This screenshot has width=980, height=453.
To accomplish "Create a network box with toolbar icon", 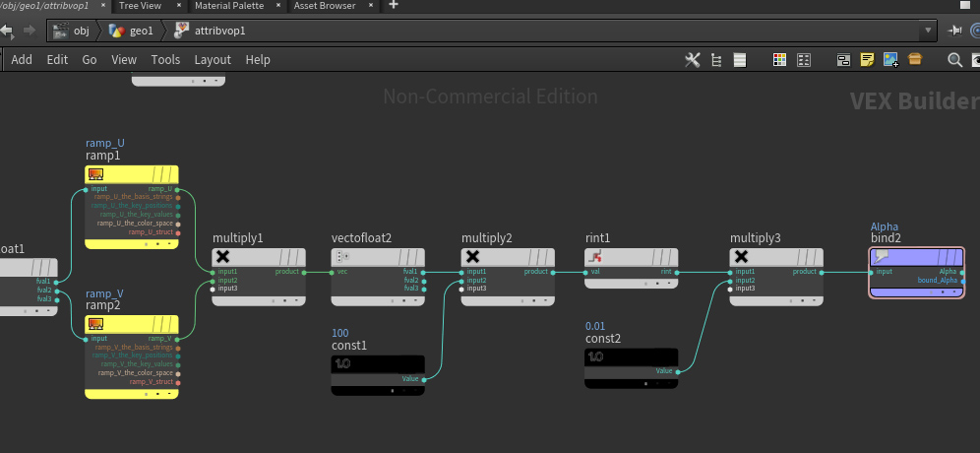I will tap(844, 60).
